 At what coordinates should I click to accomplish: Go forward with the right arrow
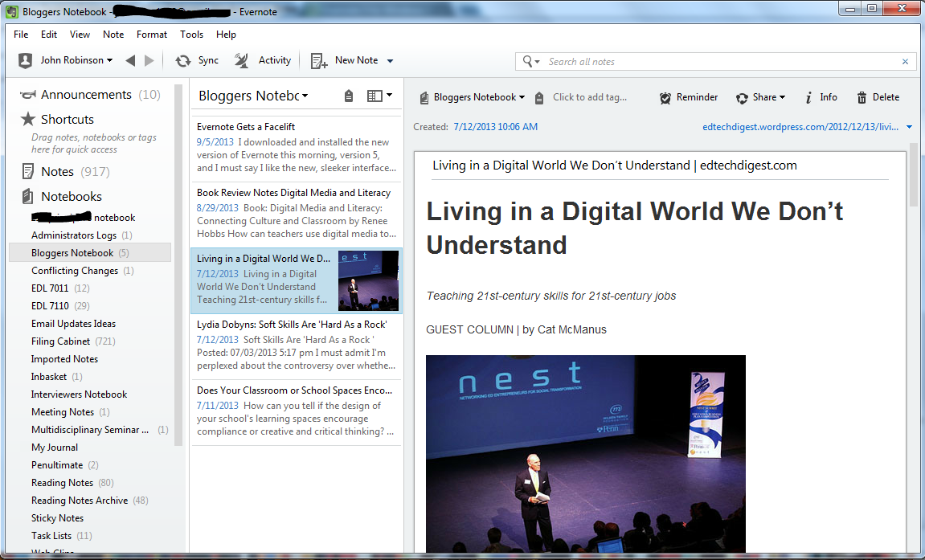click(149, 60)
